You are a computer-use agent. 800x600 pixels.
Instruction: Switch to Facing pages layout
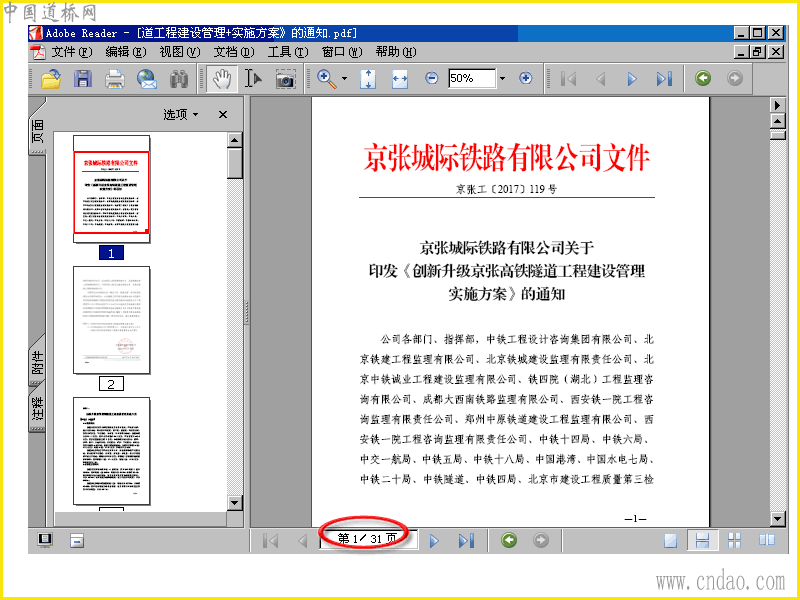(x=767, y=540)
